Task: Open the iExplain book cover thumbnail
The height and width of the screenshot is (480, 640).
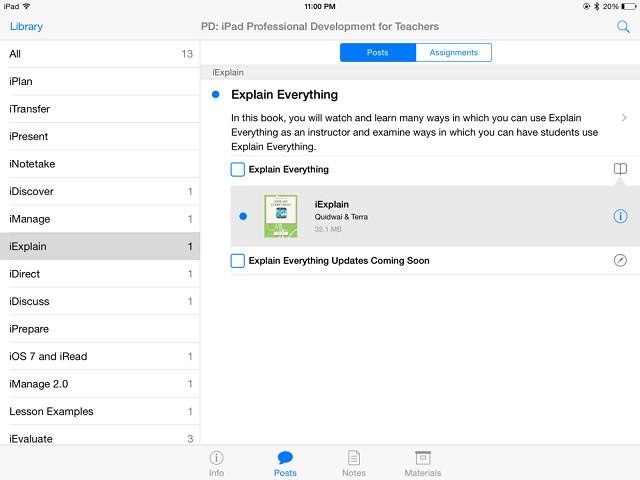Action: (280, 216)
